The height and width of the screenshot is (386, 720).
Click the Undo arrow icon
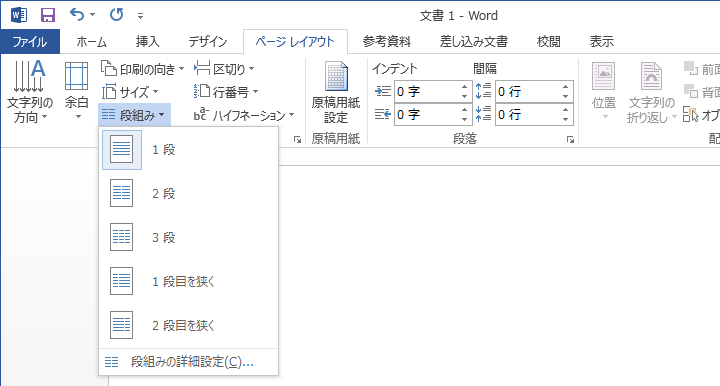[x=77, y=15]
